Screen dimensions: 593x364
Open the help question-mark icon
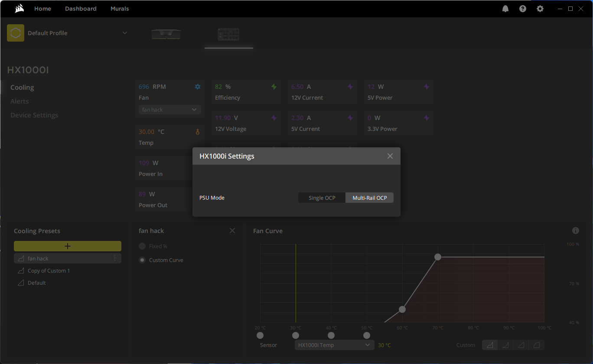[x=523, y=9]
